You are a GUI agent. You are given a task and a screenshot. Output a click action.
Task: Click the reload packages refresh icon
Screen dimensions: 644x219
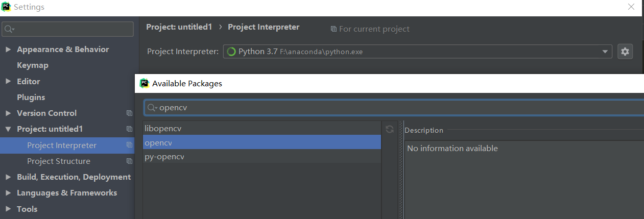(390, 130)
